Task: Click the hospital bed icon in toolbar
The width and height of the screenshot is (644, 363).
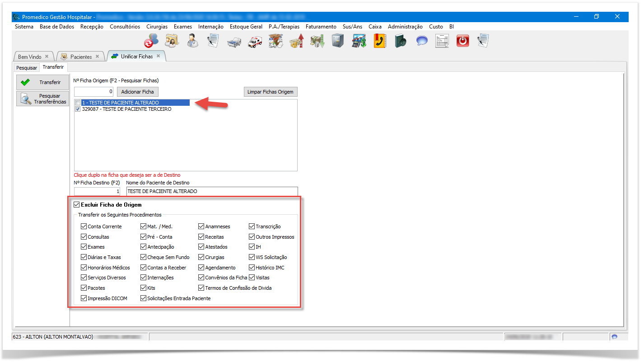Action: (234, 41)
